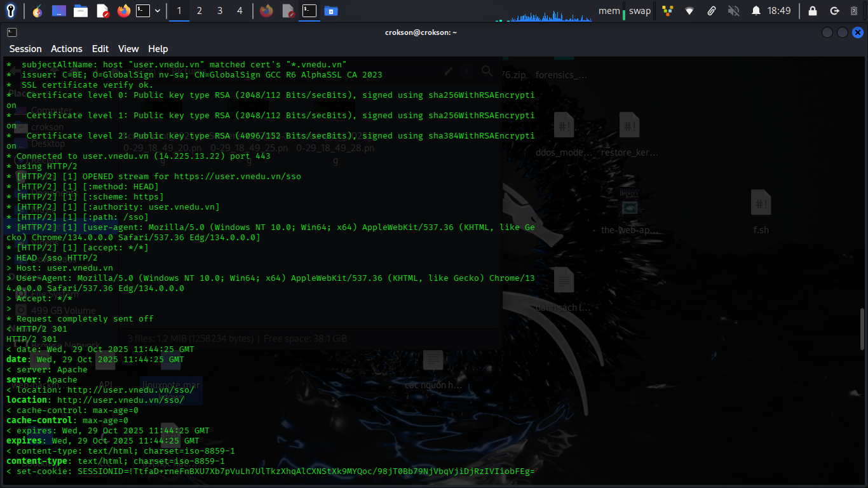Viewport: 868px width, 488px height.
Task: Open the application launcher key icon on taskbar
Action: tap(11, 11)
